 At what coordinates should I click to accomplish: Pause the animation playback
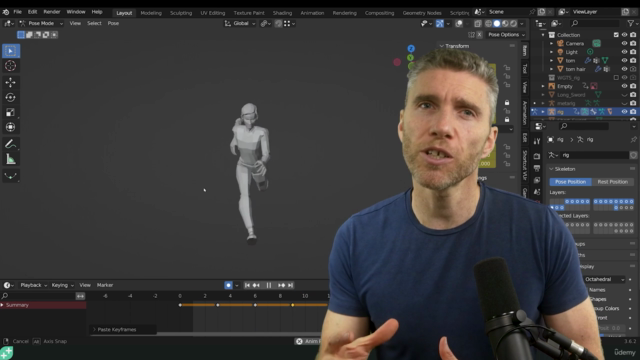pyautogui.click(x=269, y=285)
